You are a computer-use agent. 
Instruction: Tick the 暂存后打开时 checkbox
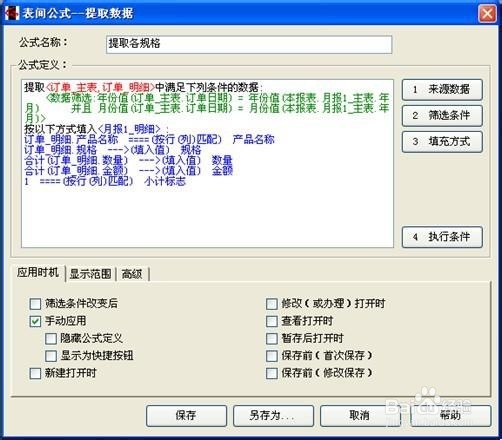point(272,338)
